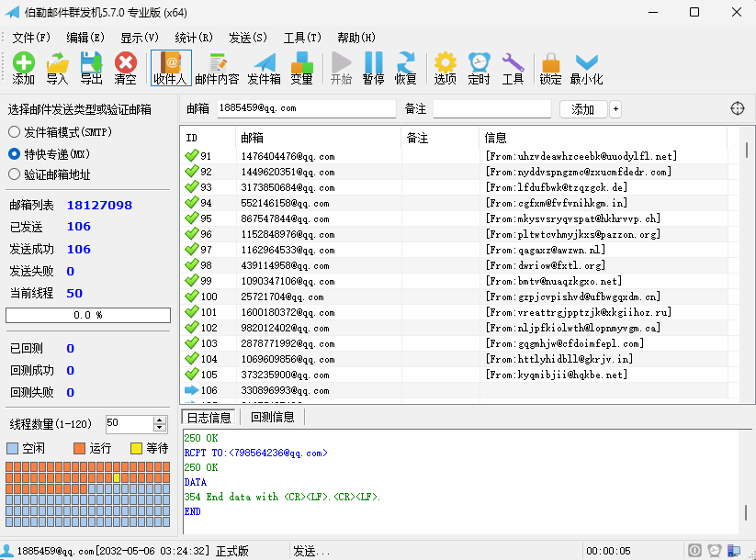Click the 锁定 (Lock) padlock icon
The image size is (756, 560).
pyautogui.click(x=550, y=68)
